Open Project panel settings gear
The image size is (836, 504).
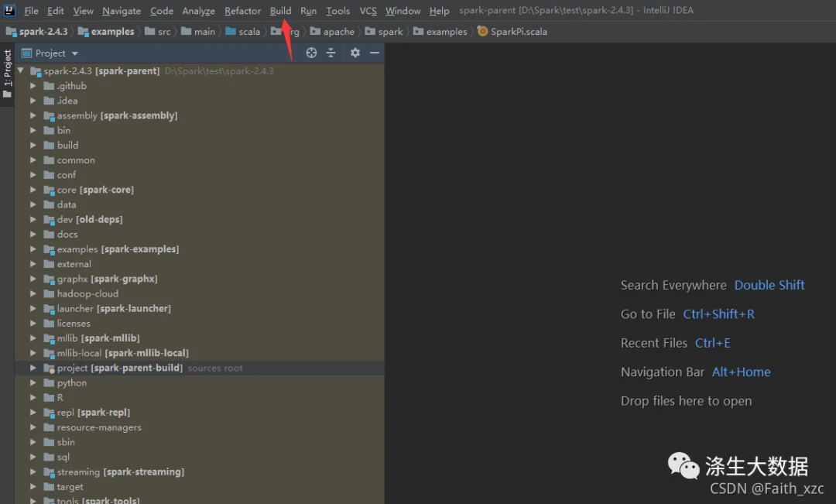355,53
